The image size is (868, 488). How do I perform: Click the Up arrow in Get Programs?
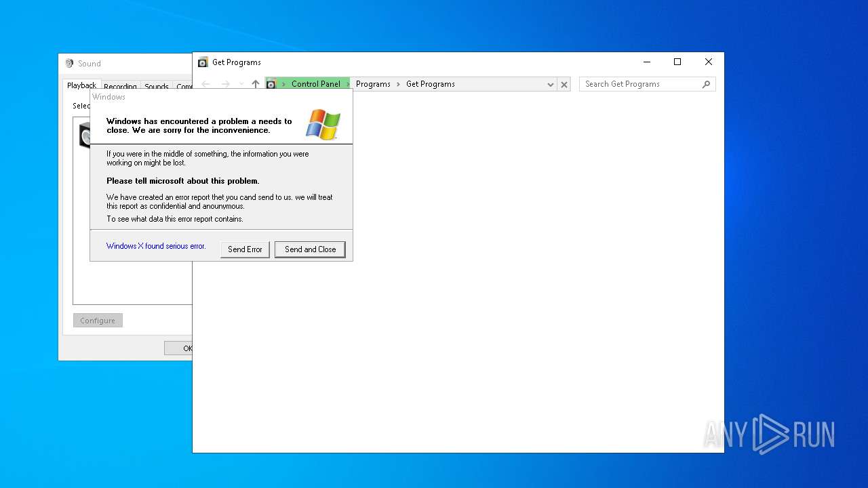click(x=256, y=84)
